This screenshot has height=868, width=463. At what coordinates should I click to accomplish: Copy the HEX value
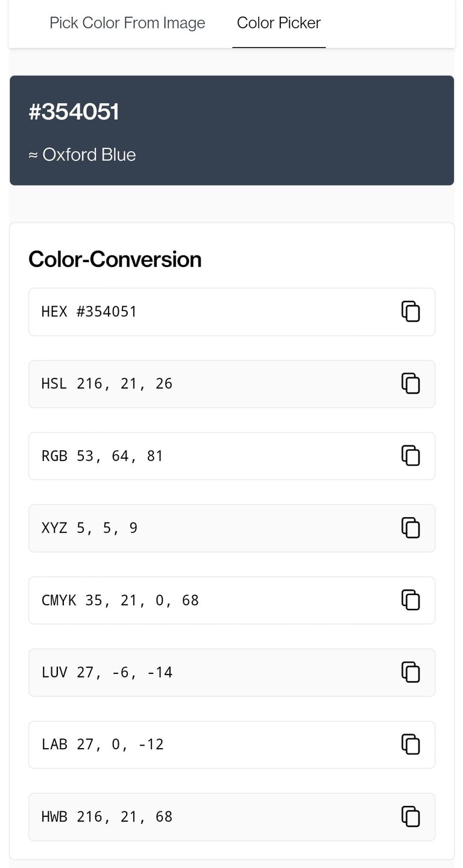pos(411,312)
